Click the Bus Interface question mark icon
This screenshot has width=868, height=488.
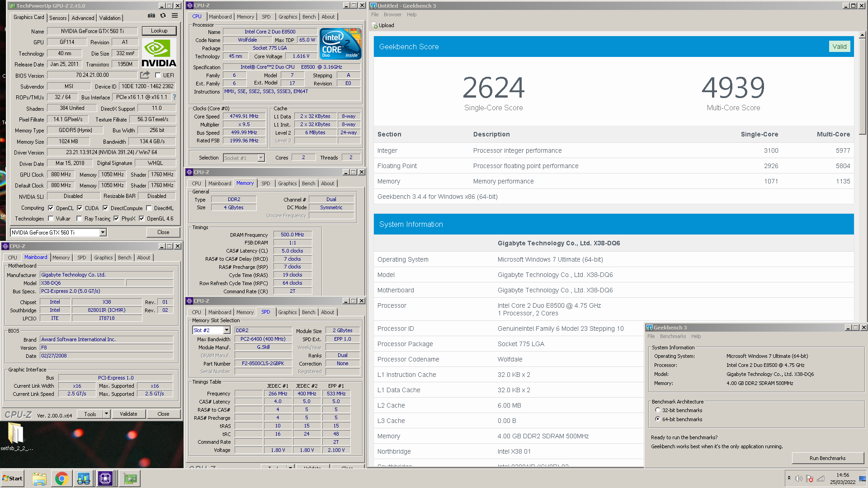click(x=175, y=97)
